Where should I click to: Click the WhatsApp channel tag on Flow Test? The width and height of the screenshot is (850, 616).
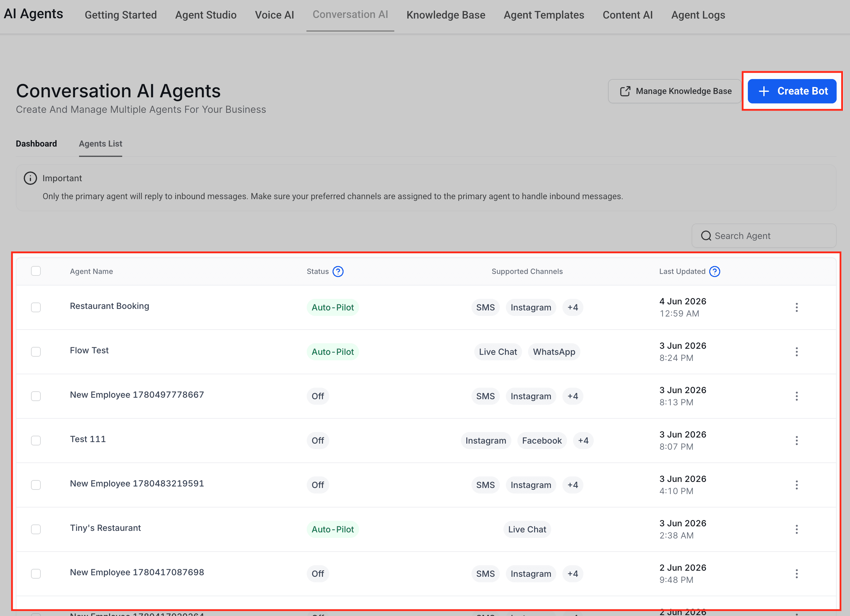click(554, 352)
